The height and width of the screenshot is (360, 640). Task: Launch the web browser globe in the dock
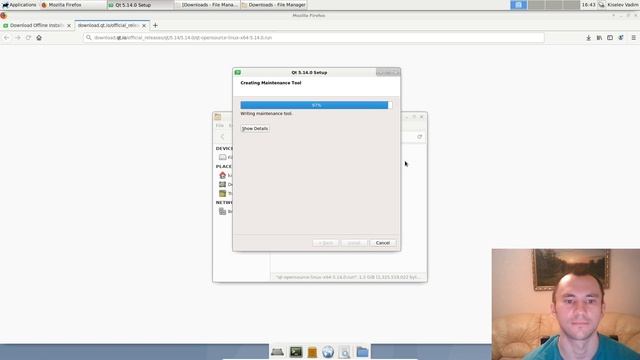point(328,352)
